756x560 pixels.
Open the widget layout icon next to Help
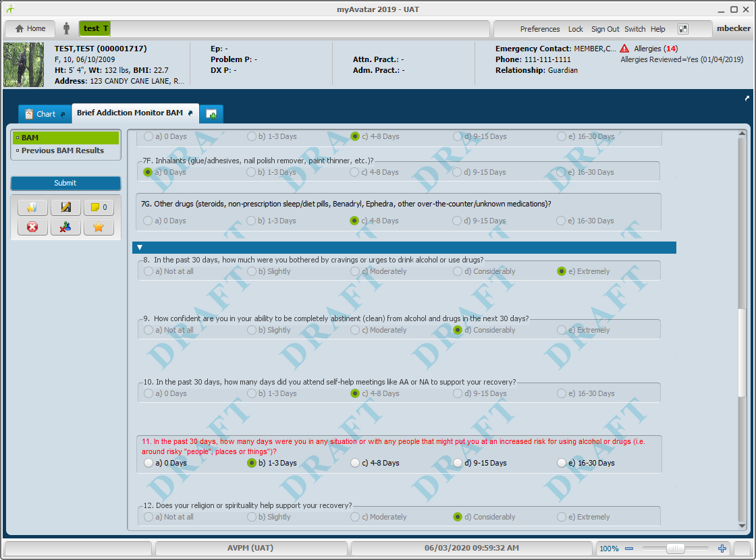[x=682, y=29]
